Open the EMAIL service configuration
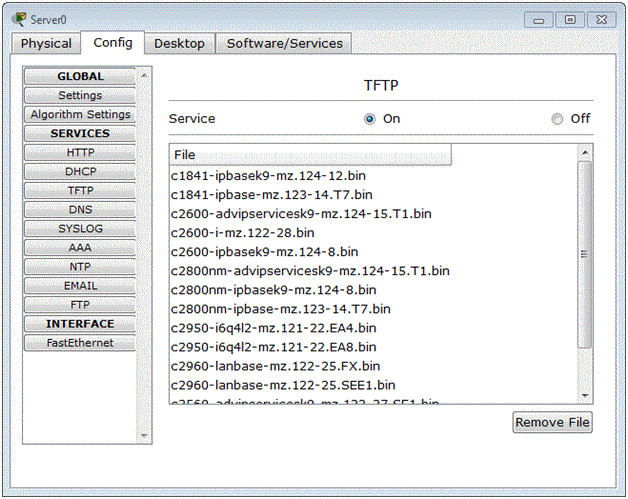The height and width of the screenshot is (499, 628). (x=80, y=286)
